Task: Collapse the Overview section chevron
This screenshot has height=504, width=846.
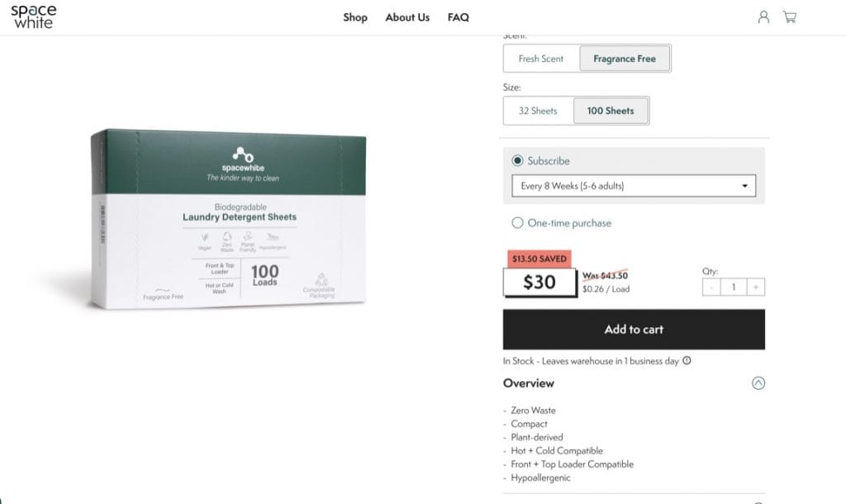Action: [758, 383]
